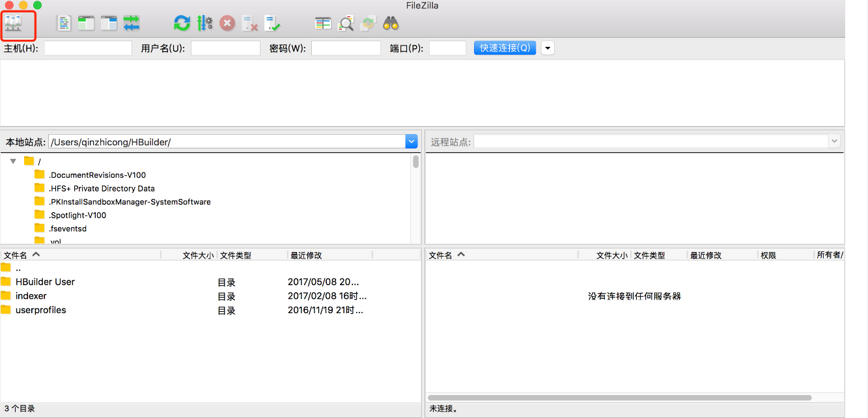Click the reconnect to server icon
The image size is (868, 418).
click(272, 23)
